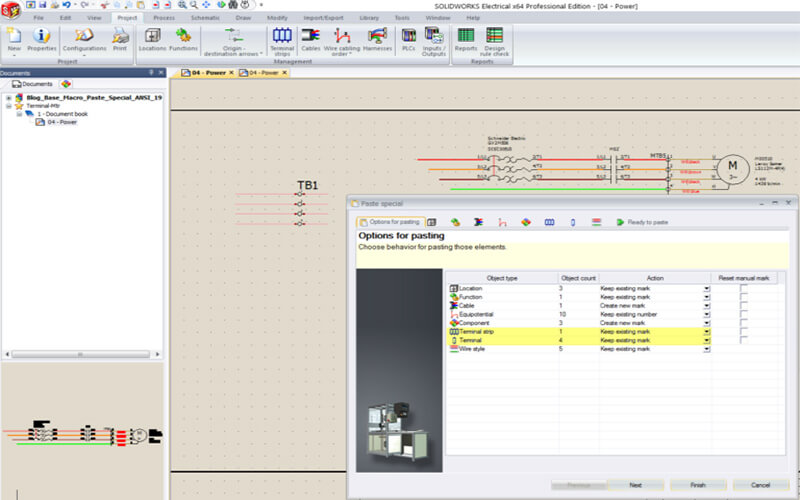Click the Finish button

coord(697,484)
